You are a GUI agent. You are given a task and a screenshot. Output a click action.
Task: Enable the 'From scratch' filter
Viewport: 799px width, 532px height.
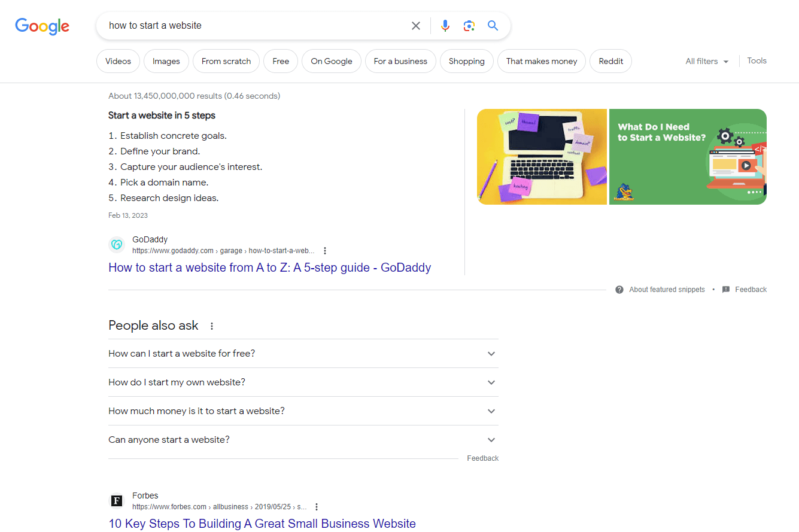(x=226, y=60)
